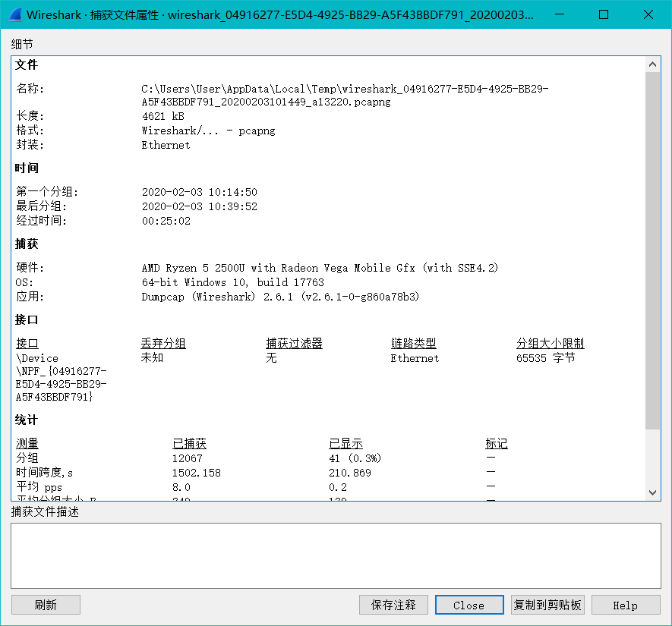The height and width of the screenshot is (626, 672).
Task: Click the scrollbar up arrow in details pane
Action: [653, 64]
